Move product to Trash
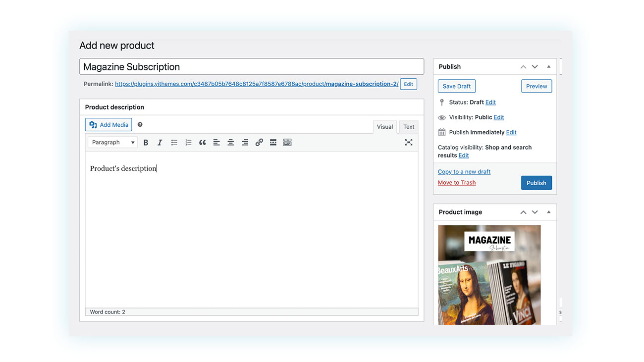The height and width of the screenshot is (362, 644). 457,183
